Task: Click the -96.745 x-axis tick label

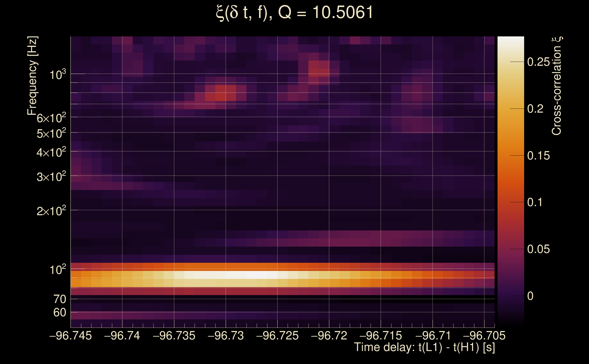Action: click(x=71, y=336)
